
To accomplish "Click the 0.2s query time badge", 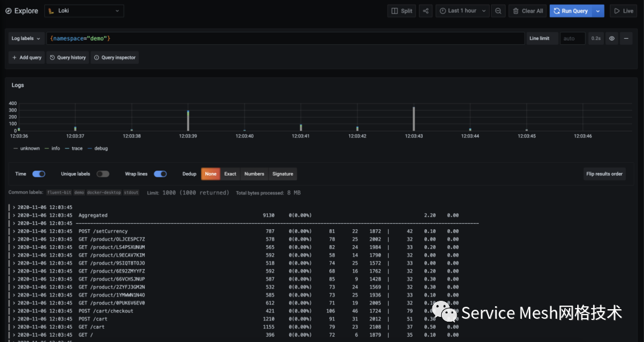I will coord(596,38).
